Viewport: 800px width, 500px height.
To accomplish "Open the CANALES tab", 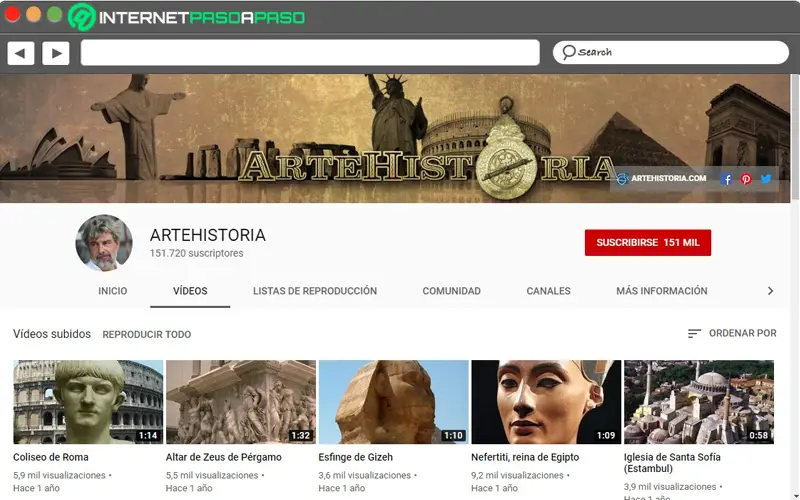I will pos(548,291).
